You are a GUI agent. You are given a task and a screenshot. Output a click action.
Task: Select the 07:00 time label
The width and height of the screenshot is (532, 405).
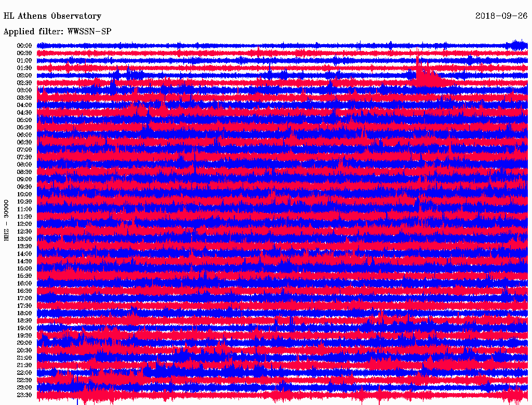[24, 150]
